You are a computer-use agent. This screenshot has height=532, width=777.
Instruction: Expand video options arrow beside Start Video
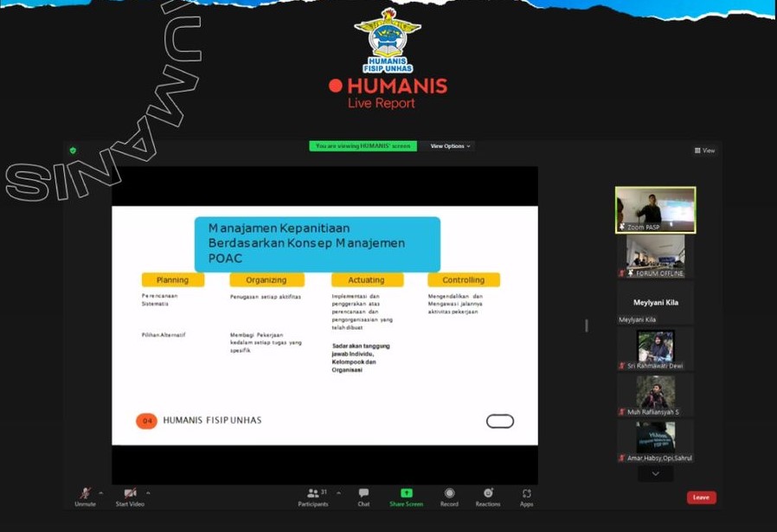pos(148,493)
